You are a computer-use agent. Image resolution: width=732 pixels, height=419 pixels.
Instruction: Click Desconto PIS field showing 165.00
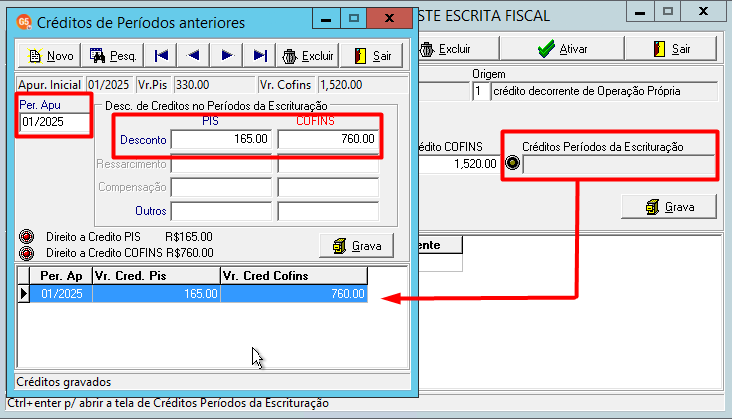221,139
